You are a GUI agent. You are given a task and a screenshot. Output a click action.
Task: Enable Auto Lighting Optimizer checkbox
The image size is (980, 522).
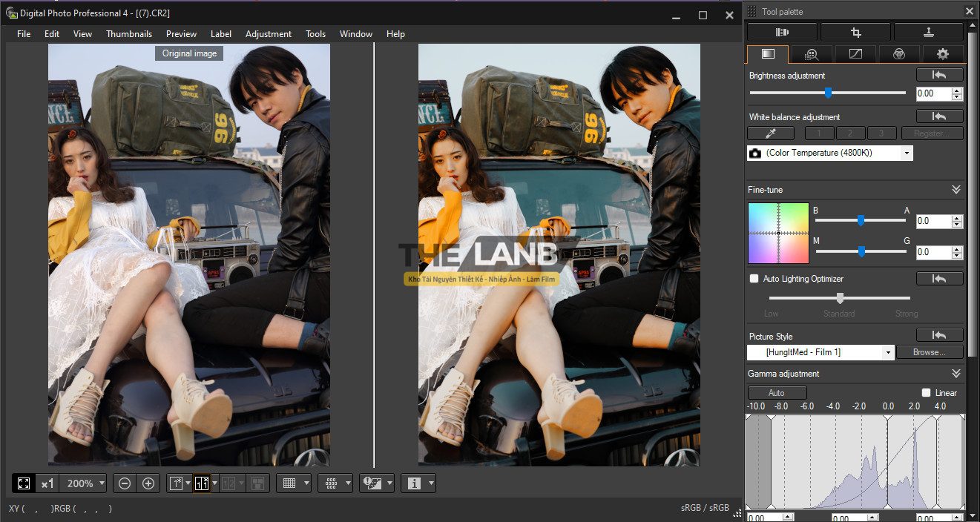click(x=754, y=279)
